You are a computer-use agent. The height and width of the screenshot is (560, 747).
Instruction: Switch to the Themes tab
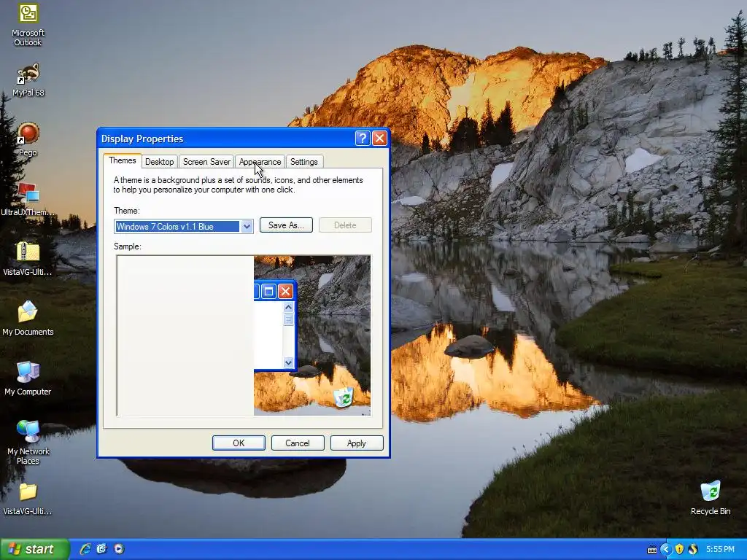pyautogui.click(x=123, y=160)
